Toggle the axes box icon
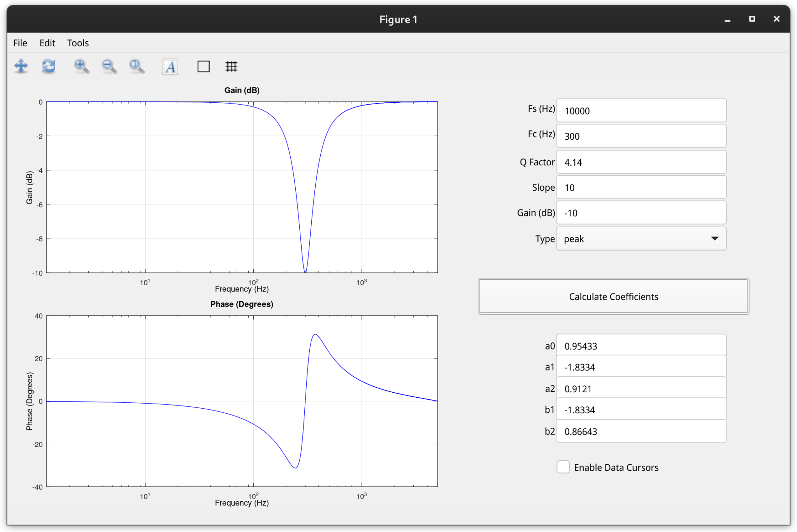 point(204,66)
